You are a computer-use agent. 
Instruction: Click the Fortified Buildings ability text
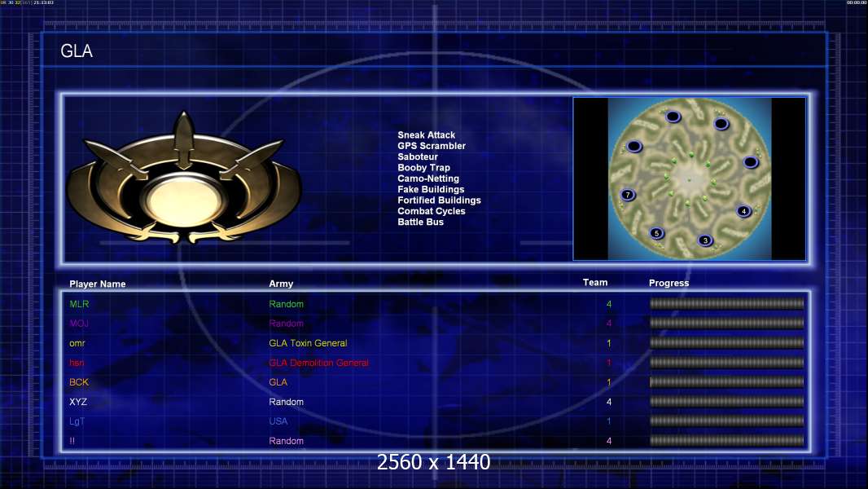(439, 200)
